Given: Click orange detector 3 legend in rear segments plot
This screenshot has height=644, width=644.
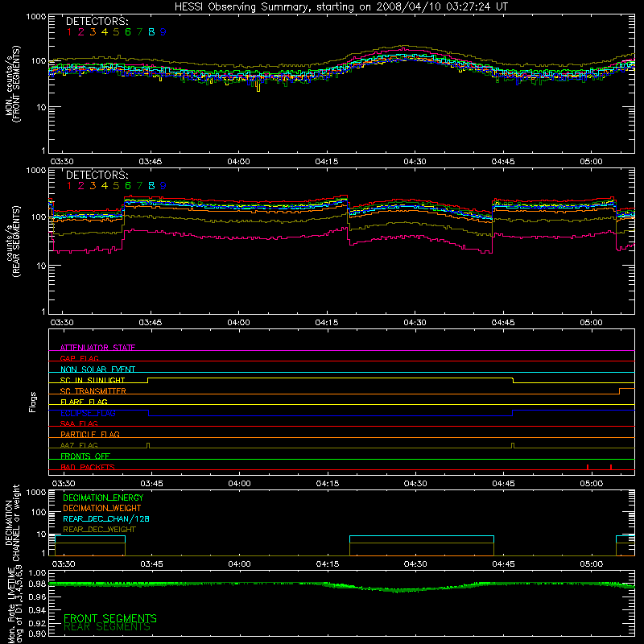Looking at the screenshot, I should [x=93, y=186].
